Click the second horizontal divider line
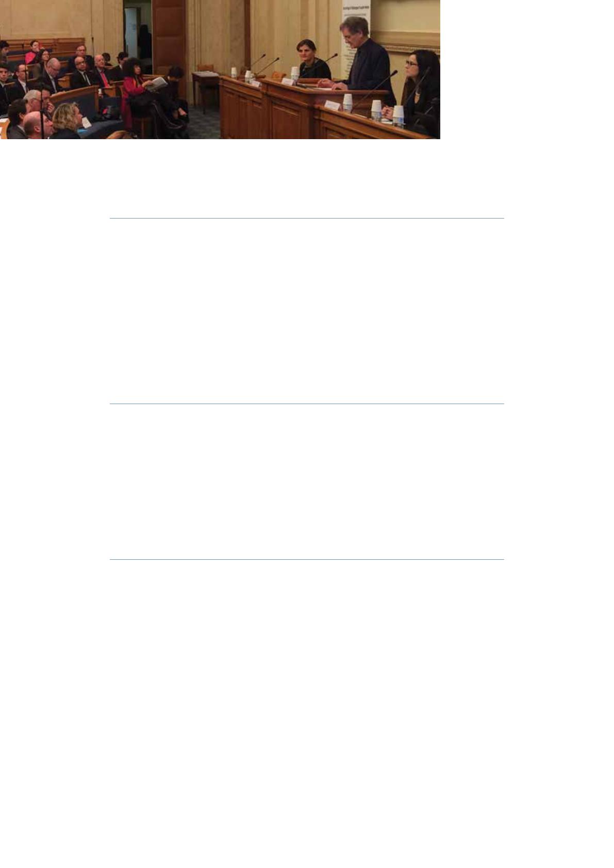 coord(306,404)
